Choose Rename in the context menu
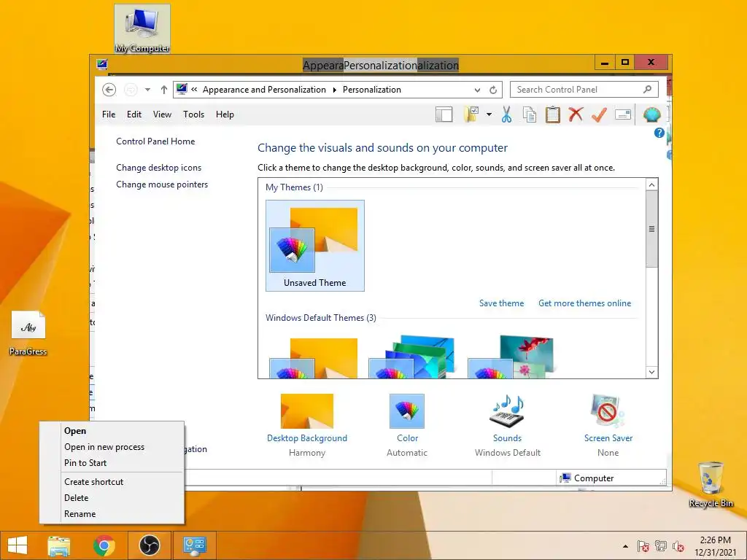Viewport: 747px width, 560px height. 112,514
